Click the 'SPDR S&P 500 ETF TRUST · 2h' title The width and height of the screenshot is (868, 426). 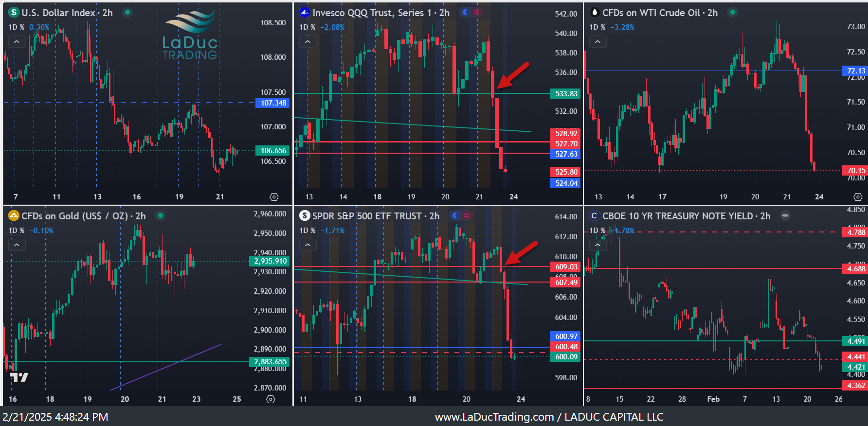pyautogui.click(x=376, y=216)
